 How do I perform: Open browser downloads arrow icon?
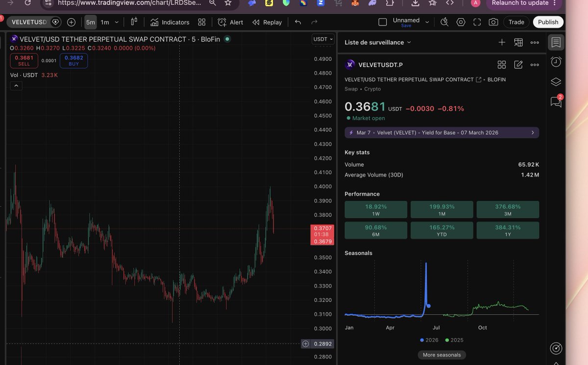click(415, 3)
